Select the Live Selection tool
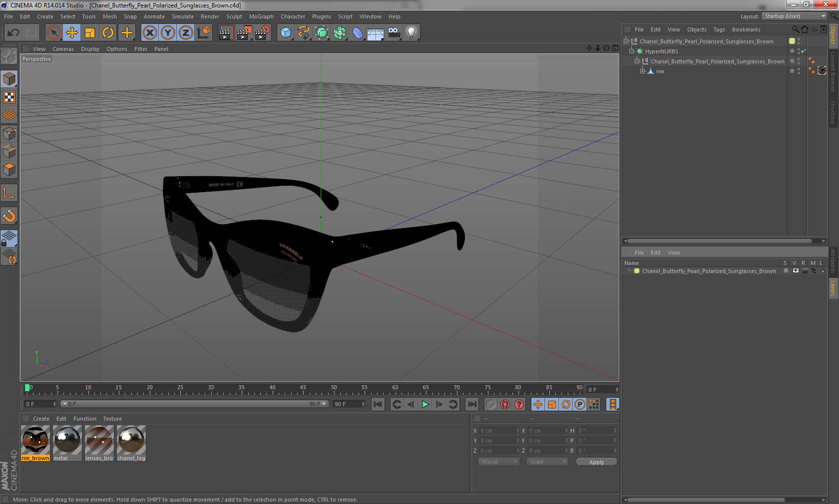The image size is (839, 504). pos(53,33)
